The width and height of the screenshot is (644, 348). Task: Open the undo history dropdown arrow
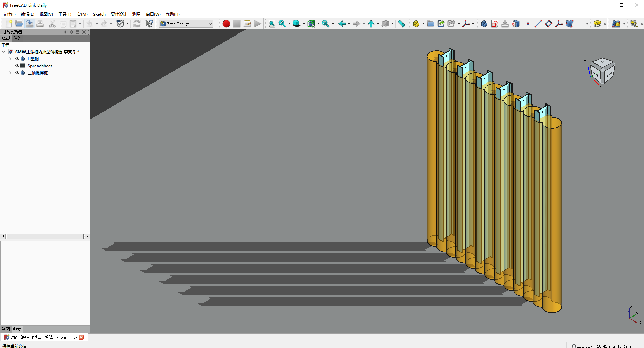[x=97, y=24]
